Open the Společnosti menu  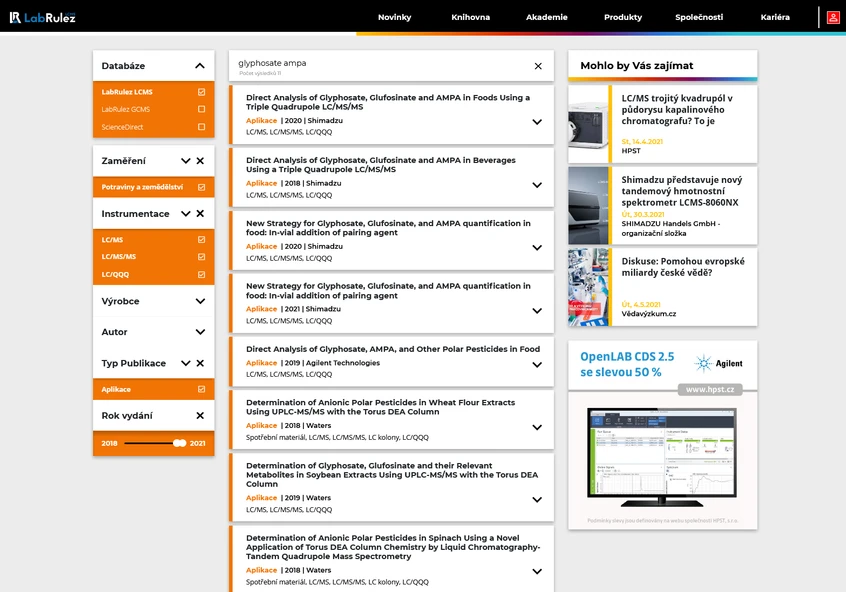(699, 17)
